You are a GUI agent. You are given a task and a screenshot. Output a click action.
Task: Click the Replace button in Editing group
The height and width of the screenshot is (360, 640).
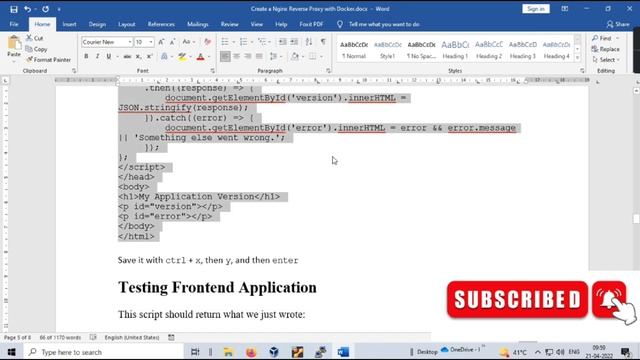click(x=605, y=49)
